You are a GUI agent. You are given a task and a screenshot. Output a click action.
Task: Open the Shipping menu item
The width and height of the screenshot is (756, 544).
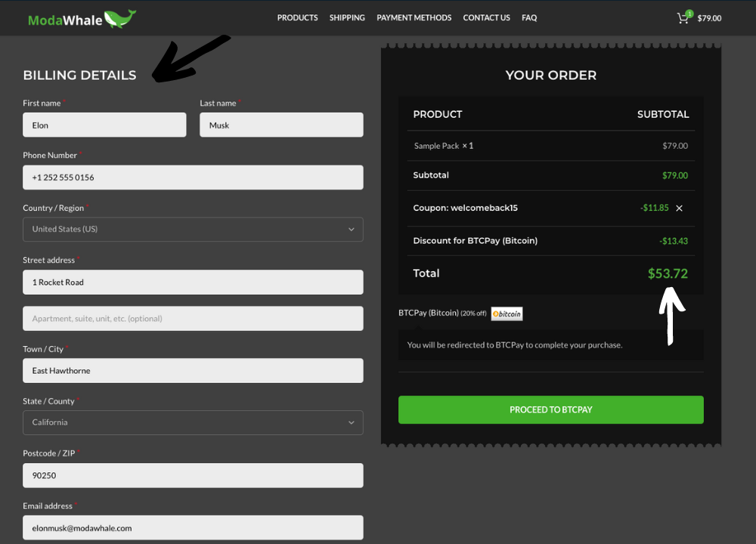click(347, 18)
